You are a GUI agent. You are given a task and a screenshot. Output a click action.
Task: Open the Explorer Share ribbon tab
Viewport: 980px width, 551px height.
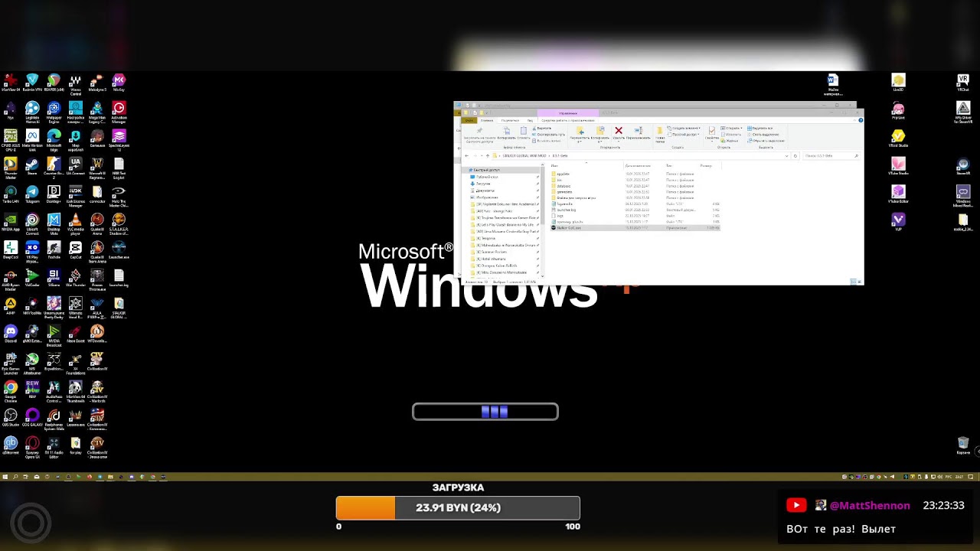pyautogui.click(x=509, y=120)
